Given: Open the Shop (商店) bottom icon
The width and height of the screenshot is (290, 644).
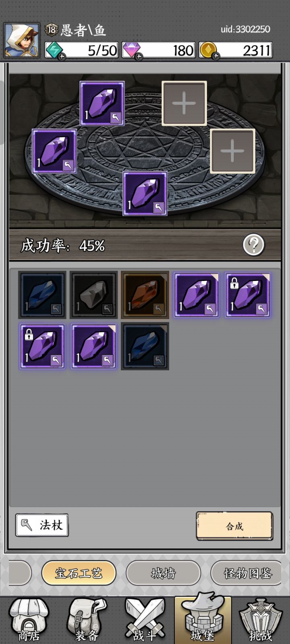Looking at the screenshot, I should [29, 620].
